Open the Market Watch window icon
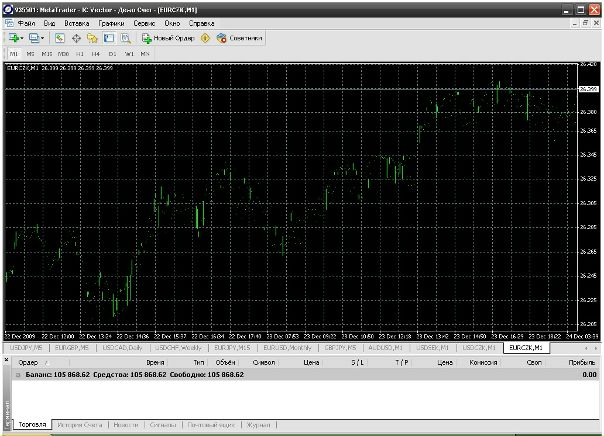Image resolution: width=604 pixels, height=436 pixels. [60, 37]
